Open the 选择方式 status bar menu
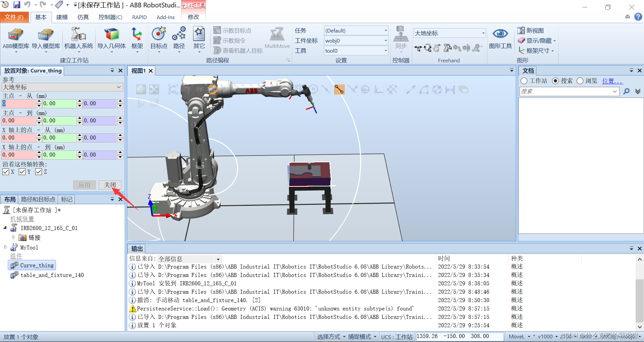The width and height of the screenshot is (644, 342). click(x=331, y=337)
